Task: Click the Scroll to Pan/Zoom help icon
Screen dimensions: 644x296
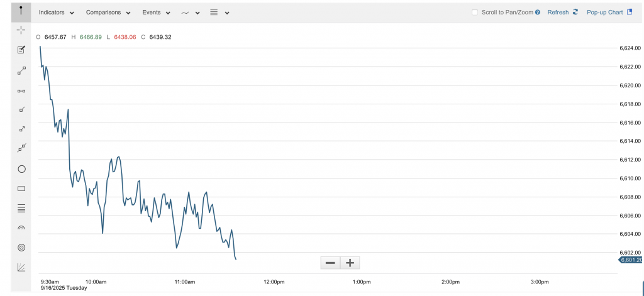Action: click(x=538, y=13)
